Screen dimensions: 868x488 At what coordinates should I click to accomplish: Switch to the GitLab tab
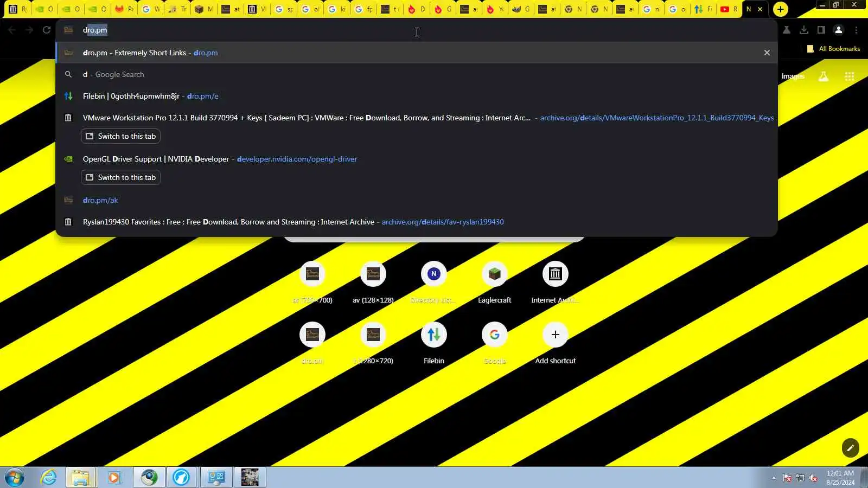[x=124, y=9]
